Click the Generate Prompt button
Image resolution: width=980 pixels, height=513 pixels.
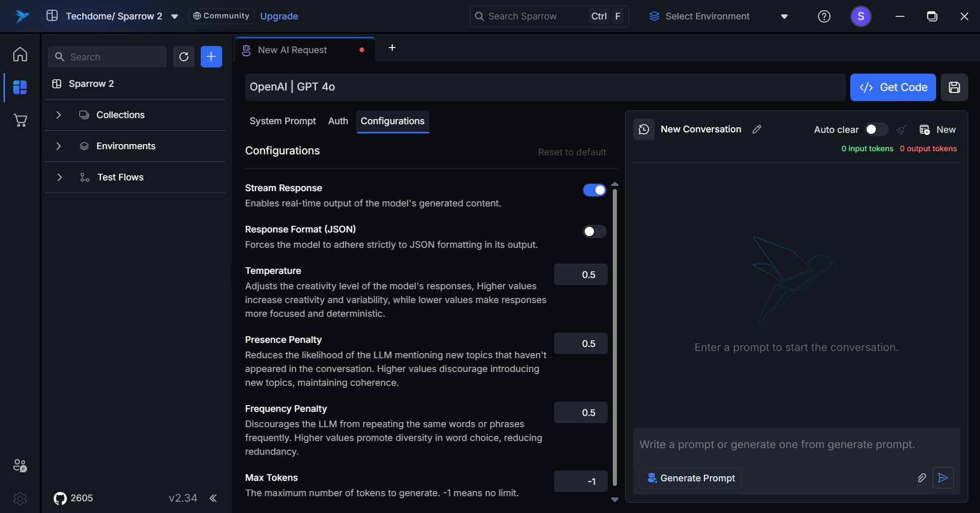(690, 478)
